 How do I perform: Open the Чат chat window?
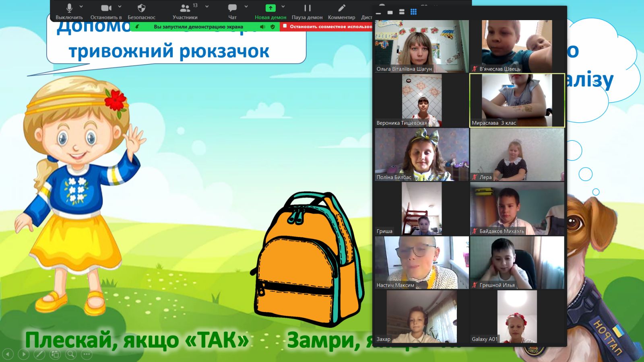(232, 11)
